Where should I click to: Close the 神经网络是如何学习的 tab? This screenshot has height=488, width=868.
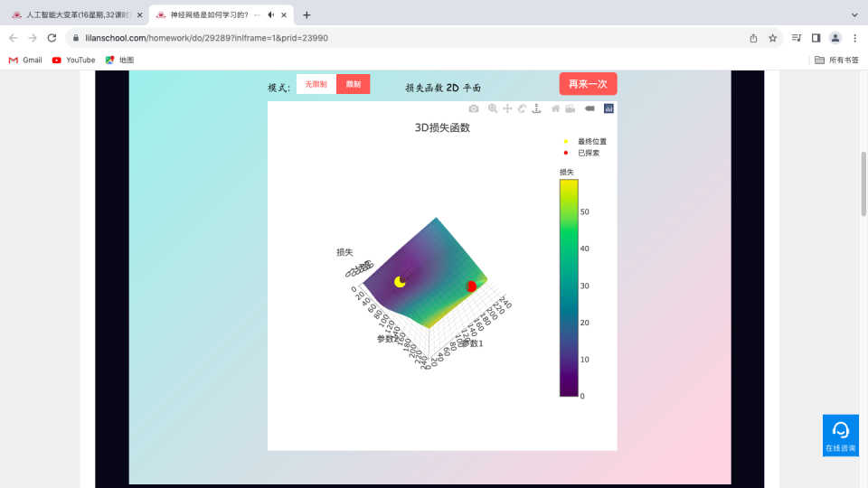pos(284,15)
